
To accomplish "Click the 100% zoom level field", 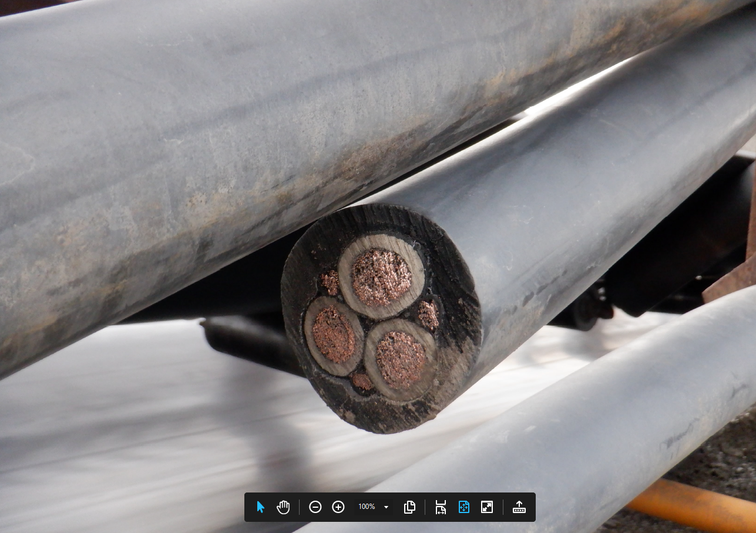I will (x=367, y=507).
